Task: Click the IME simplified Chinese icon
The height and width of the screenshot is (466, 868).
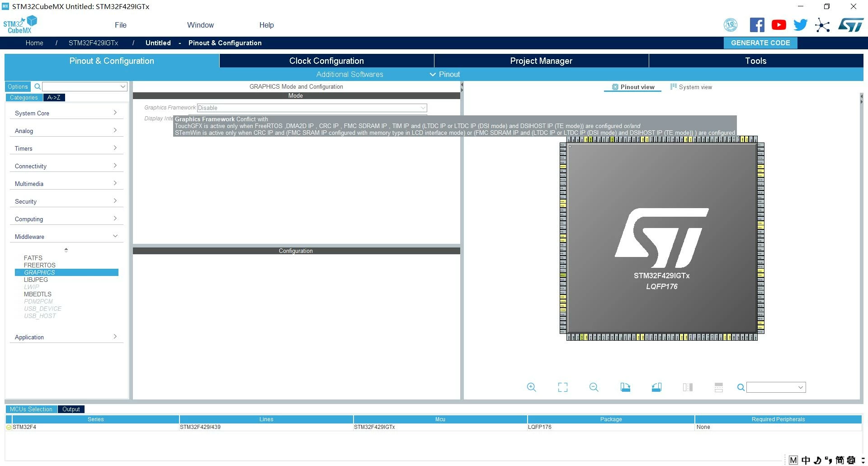Action: (840, 461)
